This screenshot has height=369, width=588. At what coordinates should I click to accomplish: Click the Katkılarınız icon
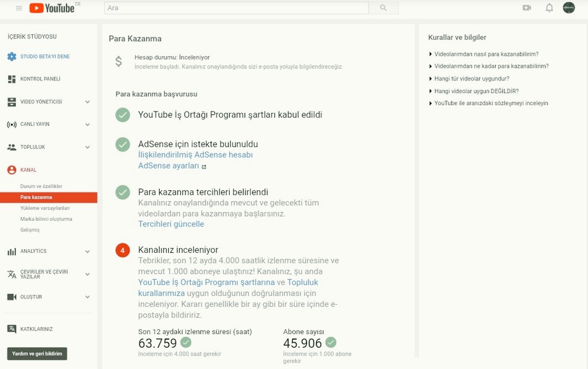(x=11, y=329)
